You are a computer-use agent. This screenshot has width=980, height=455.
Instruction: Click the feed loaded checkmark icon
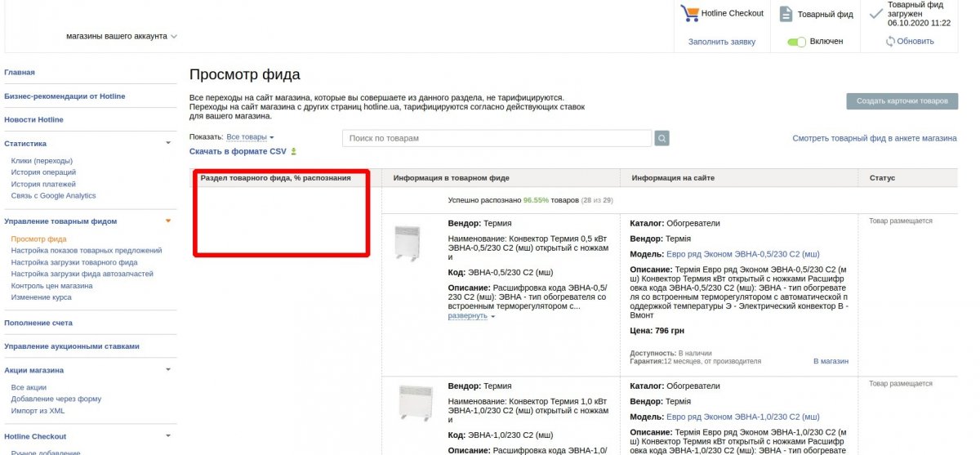coord(875,13)
